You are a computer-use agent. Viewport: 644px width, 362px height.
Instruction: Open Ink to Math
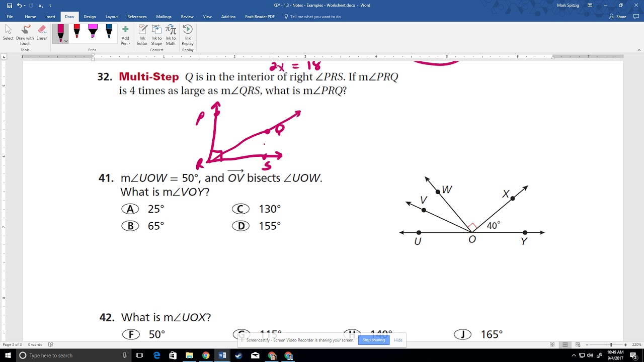click(171, 35)
